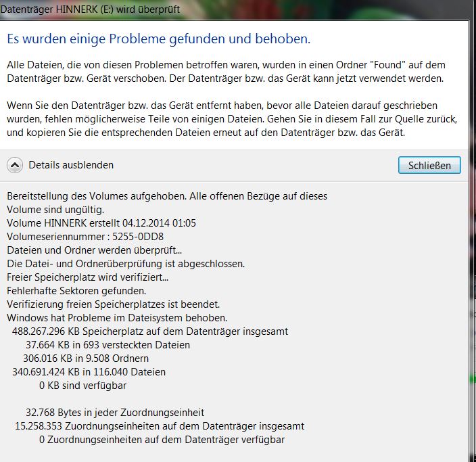476x462 pixels.
Task: Select 'Verifizierung freien Speicherplatzes ist beendet.'
Action: [x=113, y=304]
